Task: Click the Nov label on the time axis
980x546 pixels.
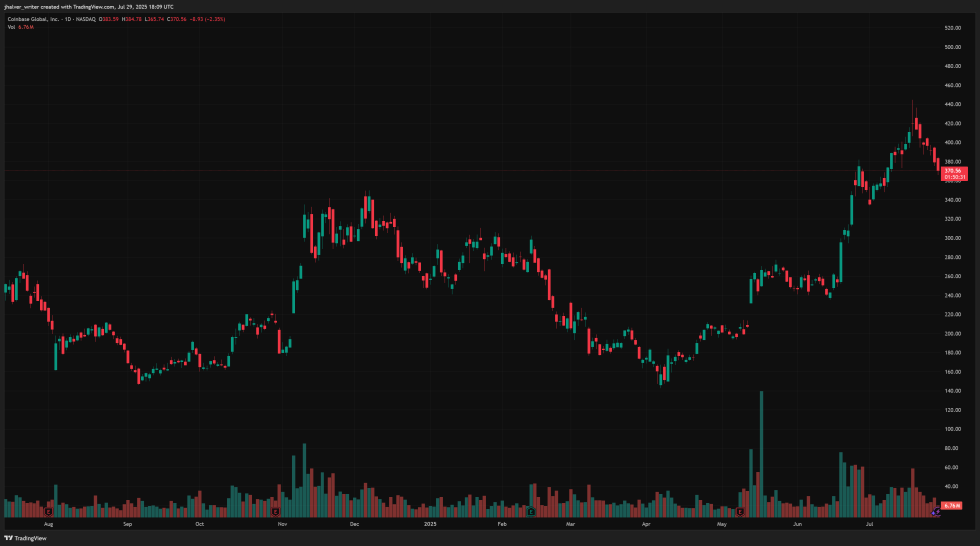Action: [x=283, y=523]
